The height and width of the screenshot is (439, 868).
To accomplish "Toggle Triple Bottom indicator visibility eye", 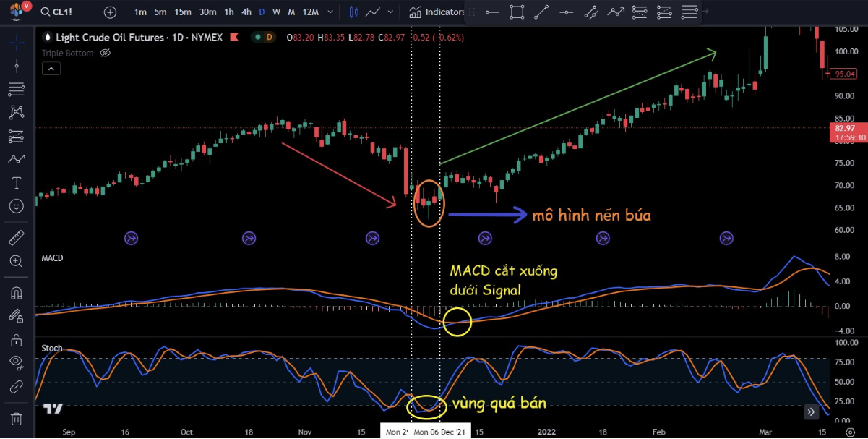I will coord(105,53).
